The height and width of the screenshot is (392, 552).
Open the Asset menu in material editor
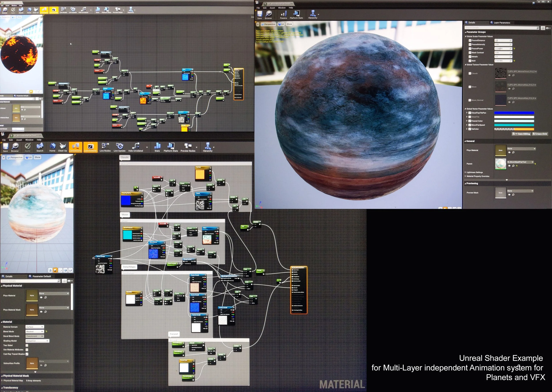click(x=19, y=140)
